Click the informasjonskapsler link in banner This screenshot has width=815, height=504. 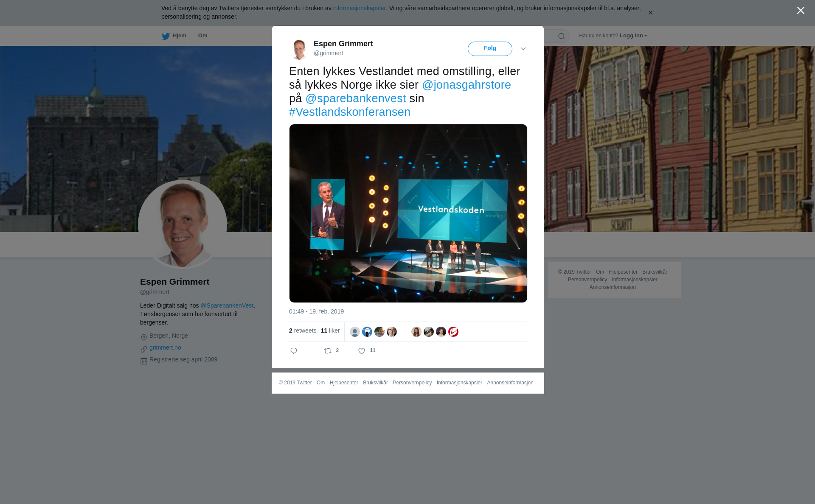click(x=359, y=8)
